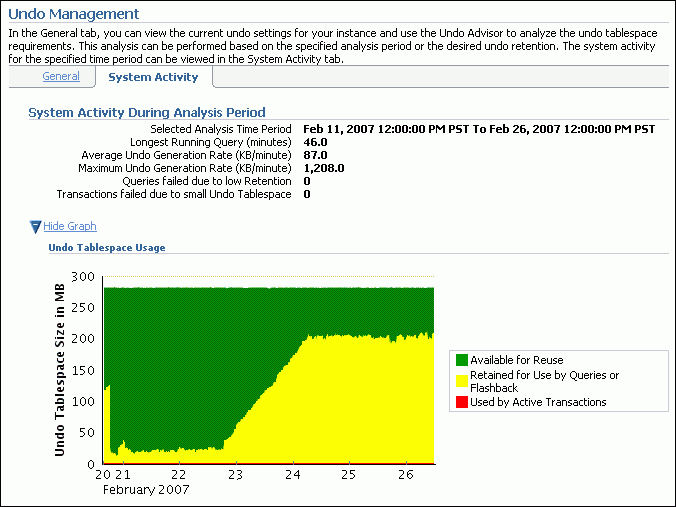Click the yellow Retained for Use swatch
This screenshot has height=507, width=676.
point(461,380)
